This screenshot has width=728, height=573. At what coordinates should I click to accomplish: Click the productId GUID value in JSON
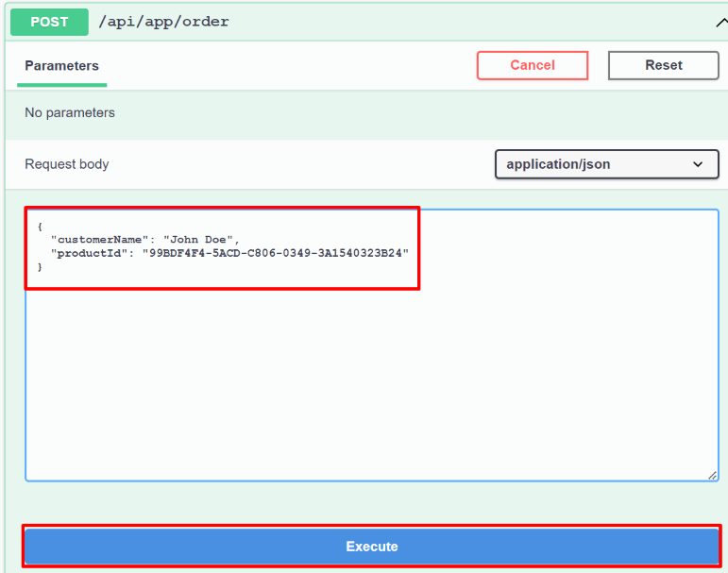(x=275, y=254)
